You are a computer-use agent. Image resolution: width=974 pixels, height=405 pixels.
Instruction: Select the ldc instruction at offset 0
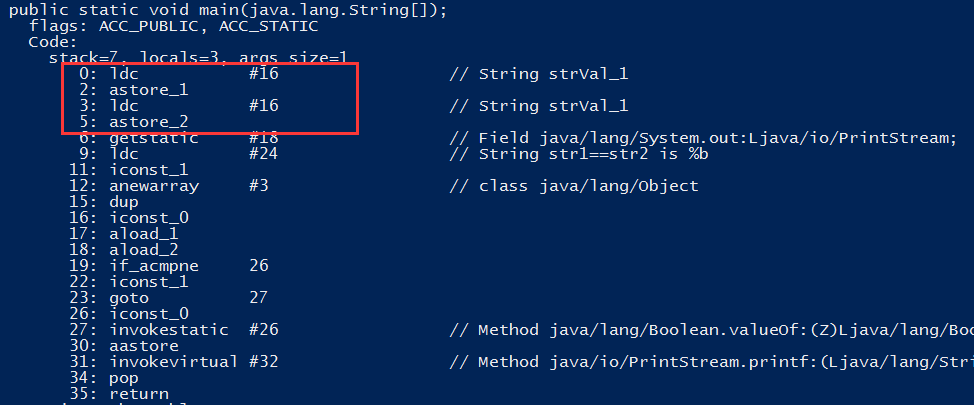[x=124, y=74]
